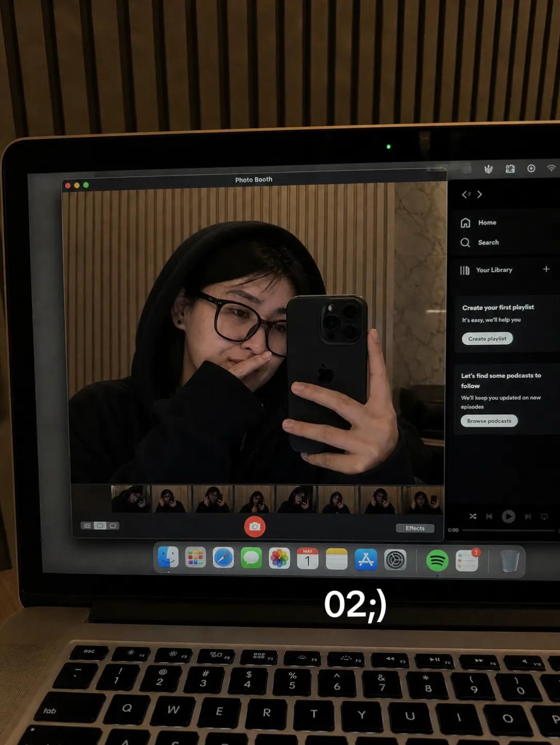The width and height of the screenshot is (560, 745).
Task: Open the Trash in the Dock
Action: pyautogui.click(x=510, y=561)
